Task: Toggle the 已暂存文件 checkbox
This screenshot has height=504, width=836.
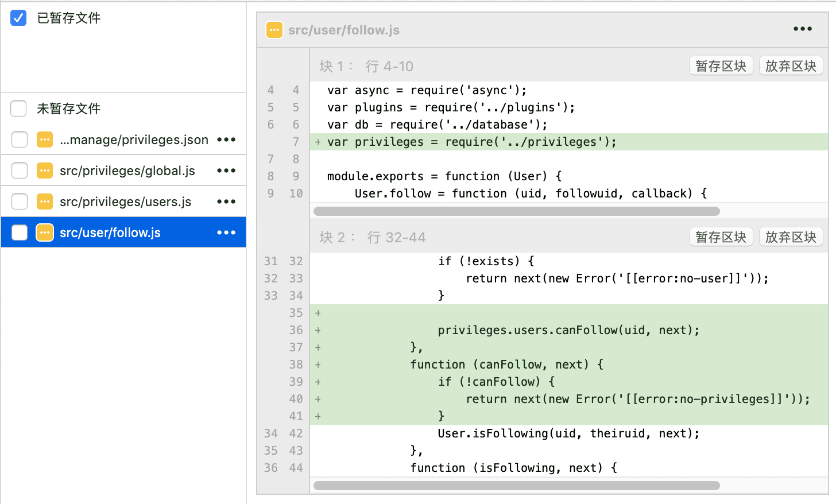Action: 18,18
